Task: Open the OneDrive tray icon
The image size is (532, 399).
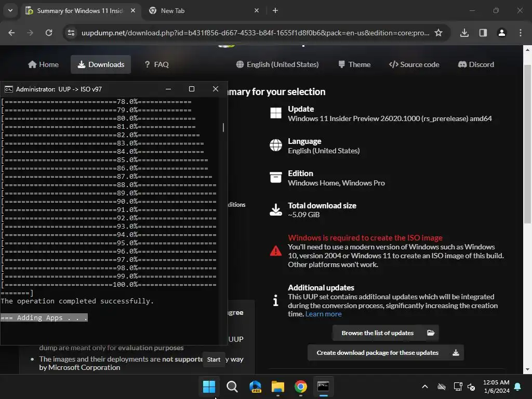Action: [442, 387]
